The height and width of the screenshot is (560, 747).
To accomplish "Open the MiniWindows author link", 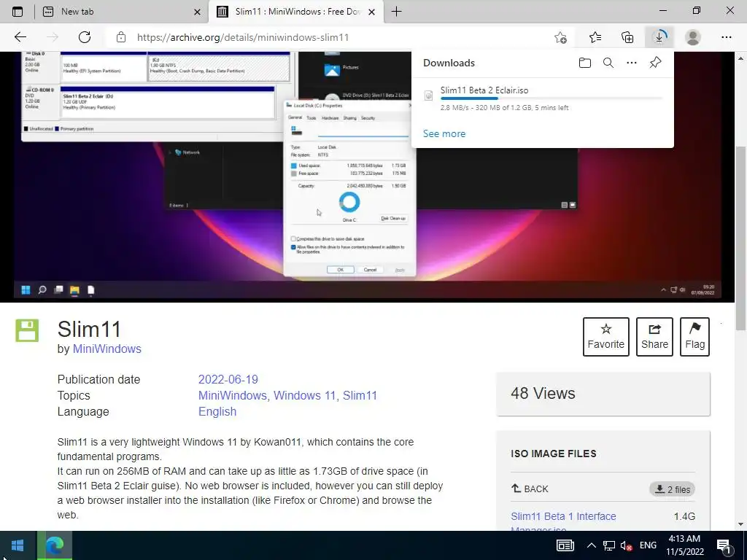I will point(107,349).
